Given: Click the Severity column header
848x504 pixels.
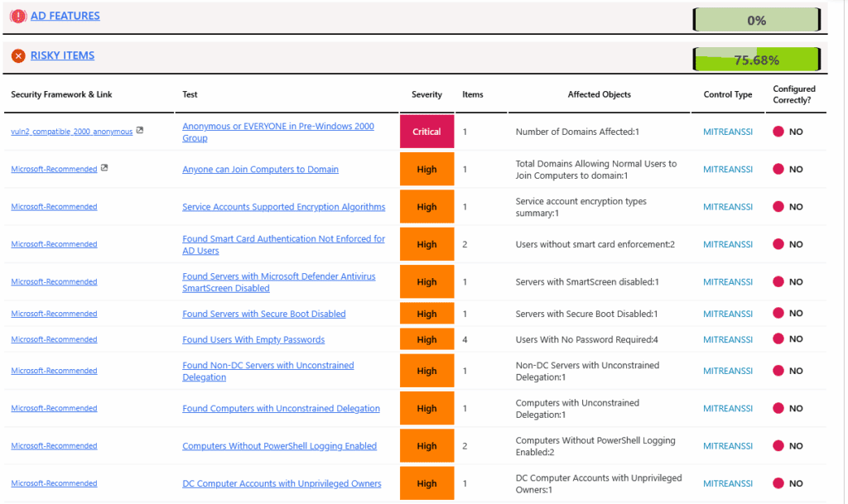Looking at the screenshot, I should (427, 94).
